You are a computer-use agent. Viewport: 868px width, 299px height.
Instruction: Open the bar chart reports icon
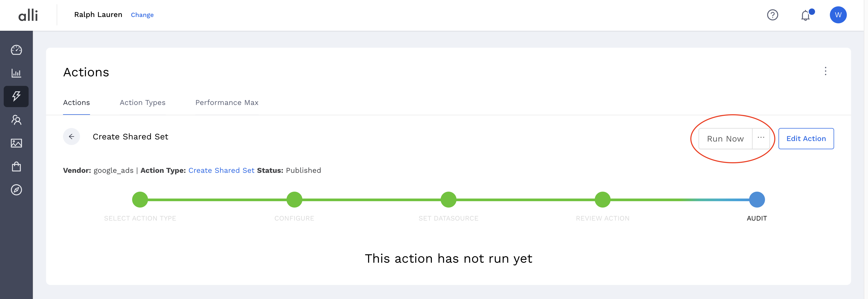pyautogui.click(x=16, y=73)
